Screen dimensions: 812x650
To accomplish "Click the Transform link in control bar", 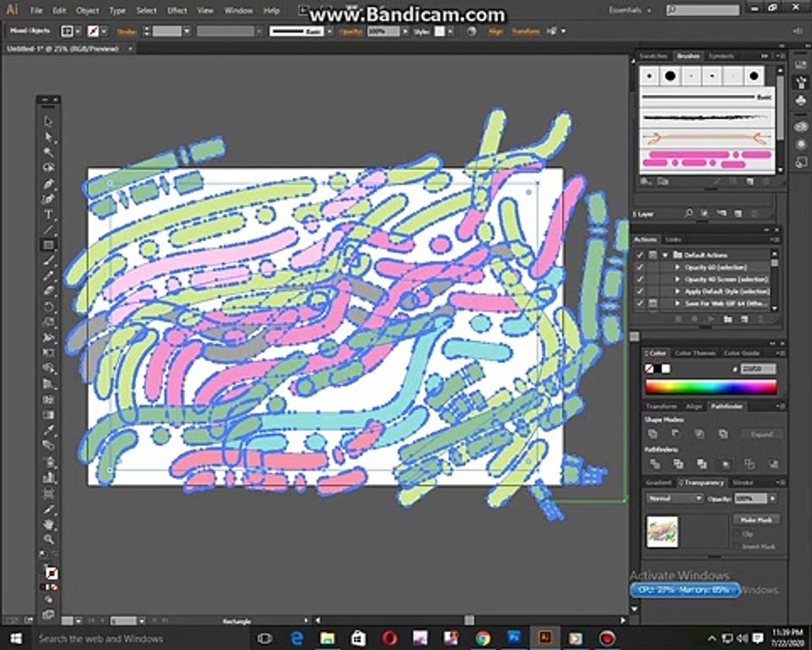I will pos(525,32).
